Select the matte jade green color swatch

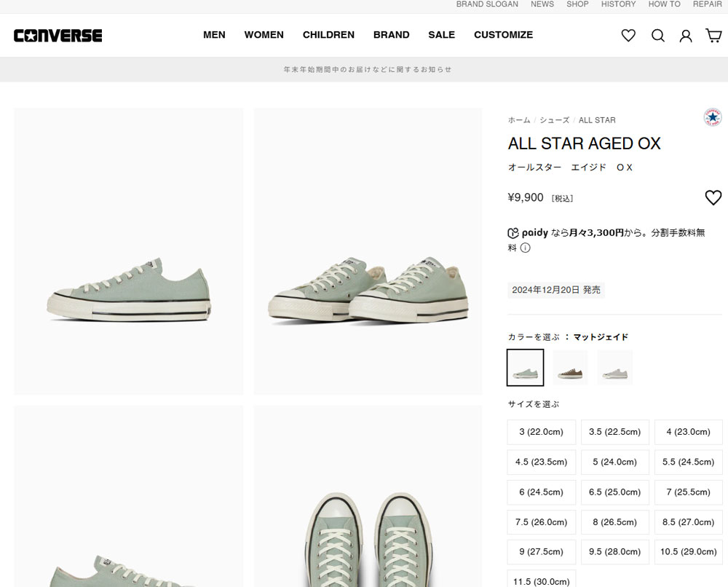525,367
